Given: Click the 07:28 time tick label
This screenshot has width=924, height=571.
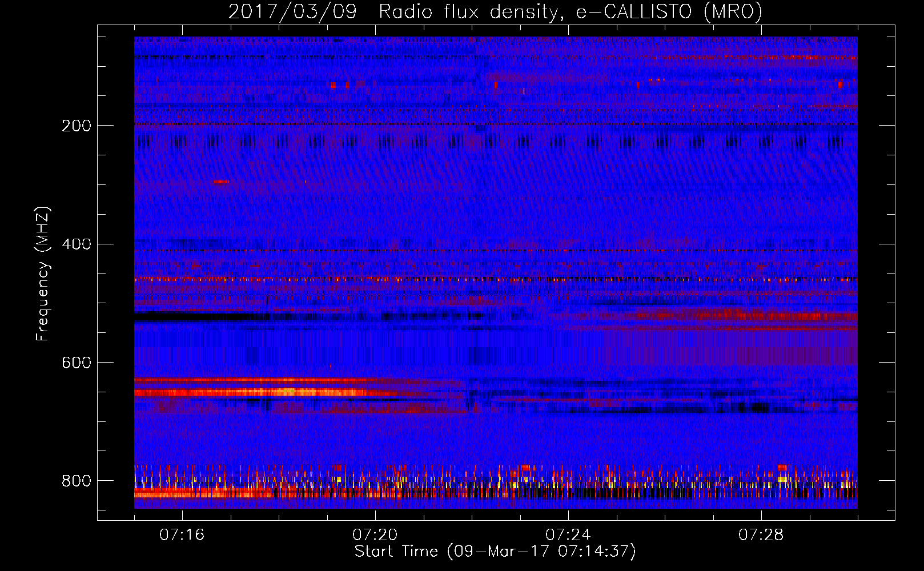Looking at the screenshot, I should pyautogui.click(x=761, y=535).
